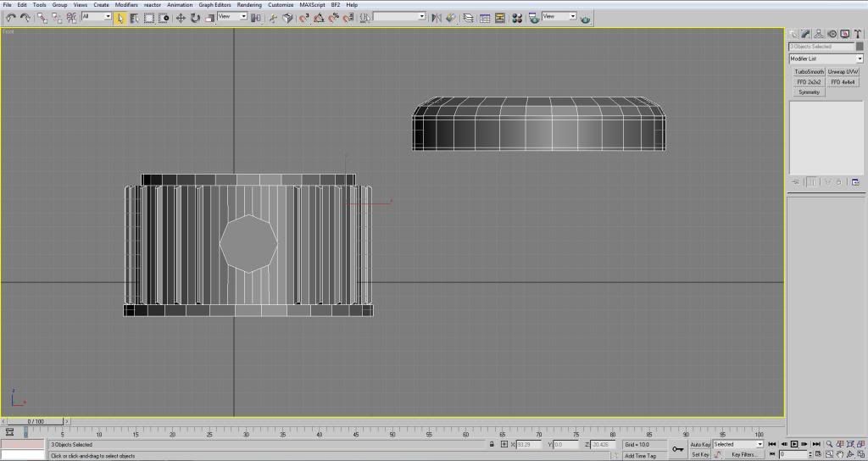Pick the Select and Rotate tool
Viewport: 868px width, 461px height.
coord(195,17)
